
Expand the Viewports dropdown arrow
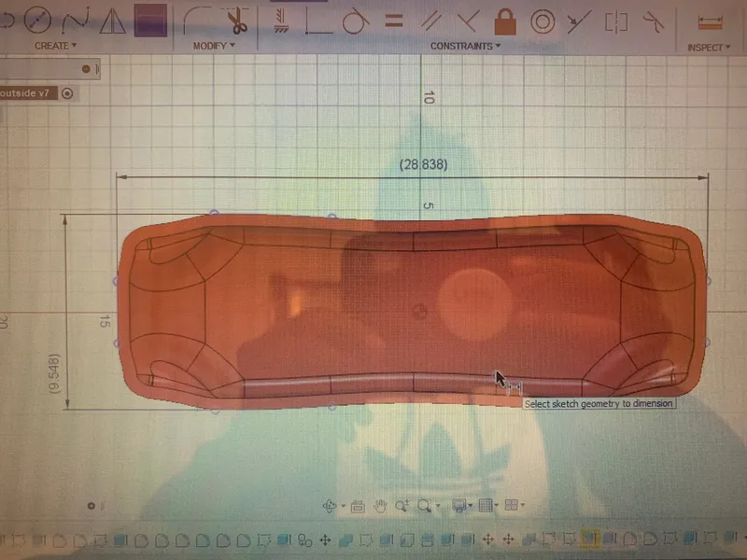523,504
